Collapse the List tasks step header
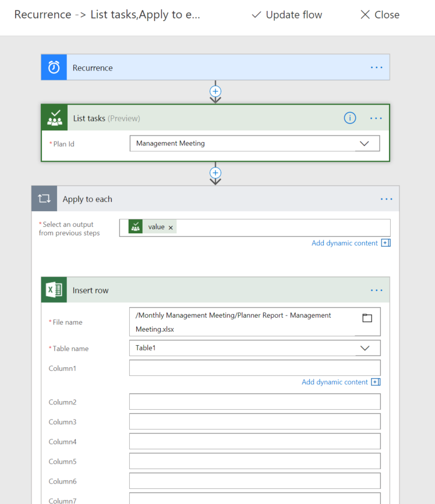The width and height of the screenshot is (435, 504). [x=215, y=118]
